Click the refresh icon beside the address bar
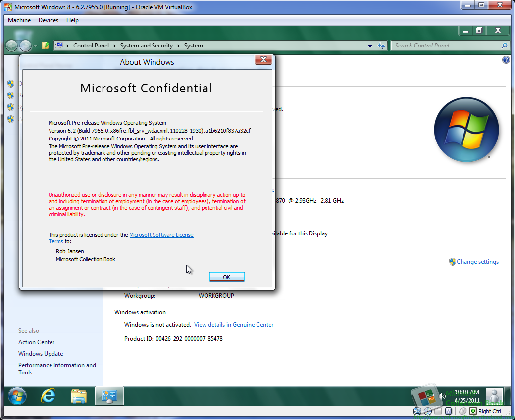 381,45
